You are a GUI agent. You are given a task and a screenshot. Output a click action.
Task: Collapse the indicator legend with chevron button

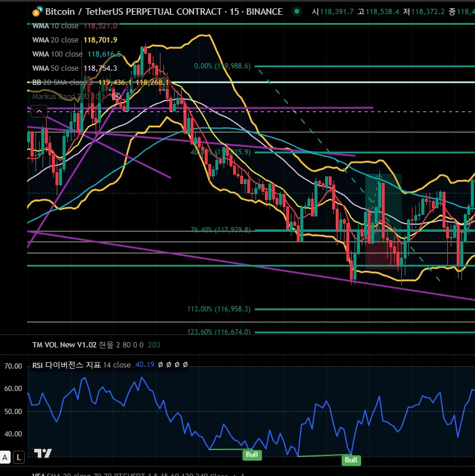[38, 111]
